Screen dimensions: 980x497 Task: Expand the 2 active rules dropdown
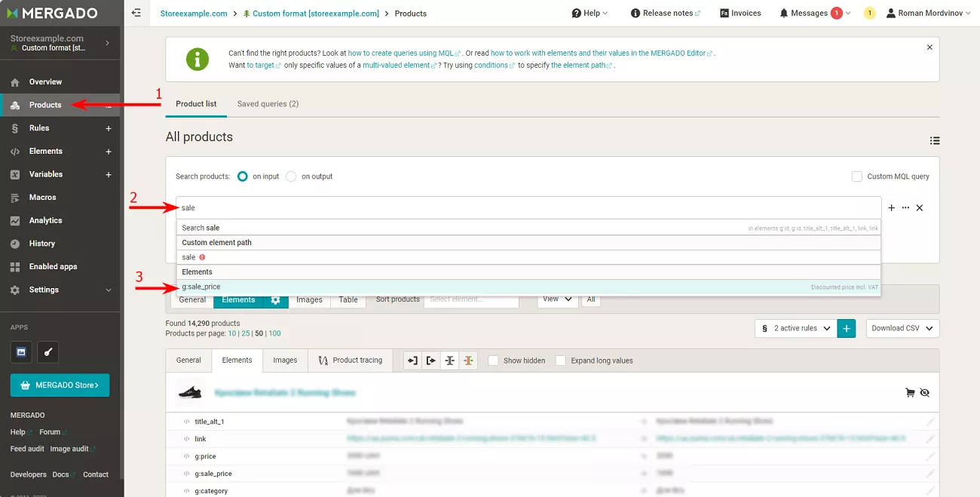(796, 328)
